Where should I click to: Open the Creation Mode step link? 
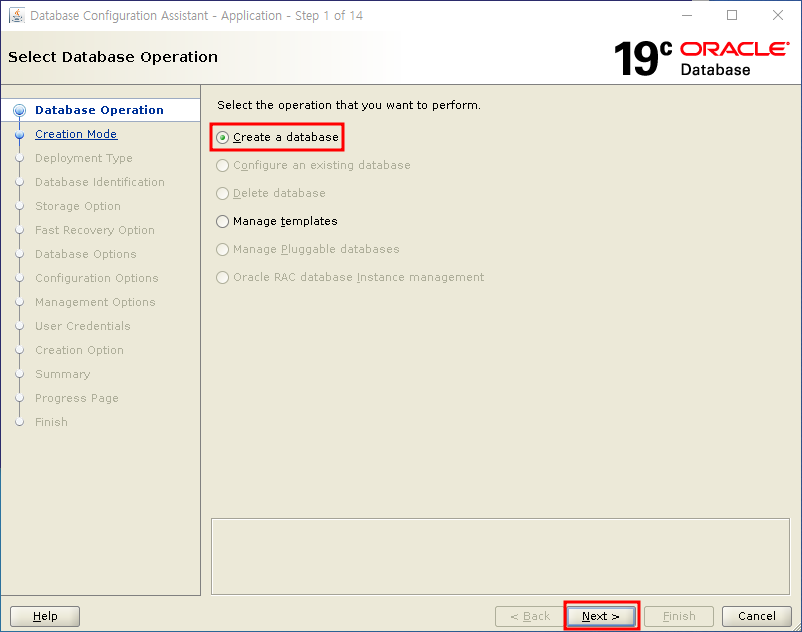tap(76, 134)
